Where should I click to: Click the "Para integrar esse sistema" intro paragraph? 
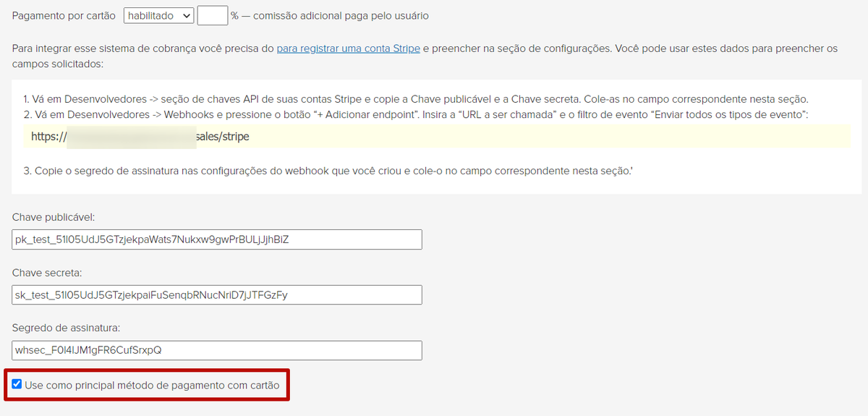425,56
